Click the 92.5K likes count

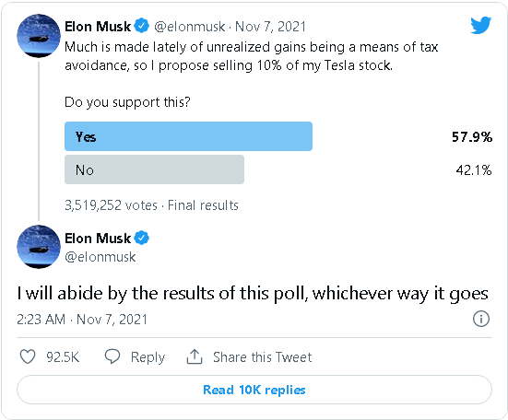click(63, 357)
